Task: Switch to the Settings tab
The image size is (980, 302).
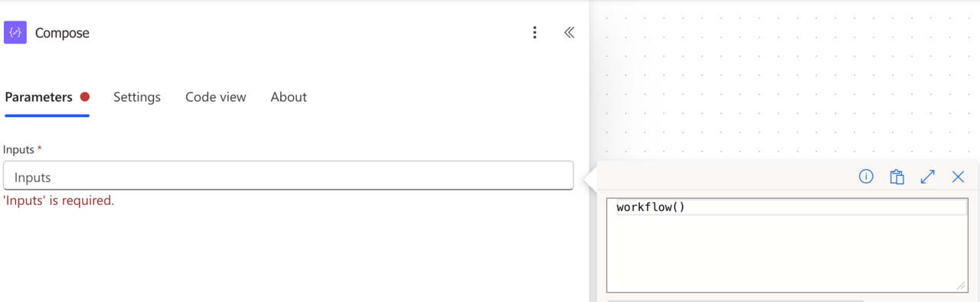Action: (137, 97)
